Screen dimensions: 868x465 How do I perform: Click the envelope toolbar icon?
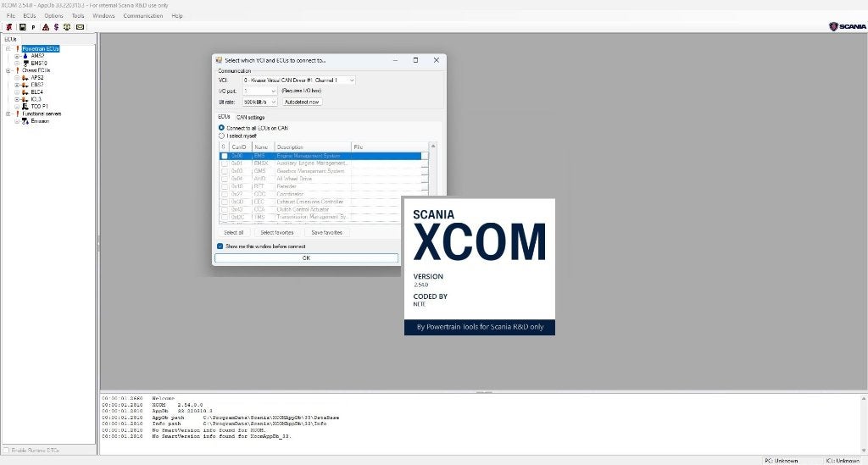81,26
